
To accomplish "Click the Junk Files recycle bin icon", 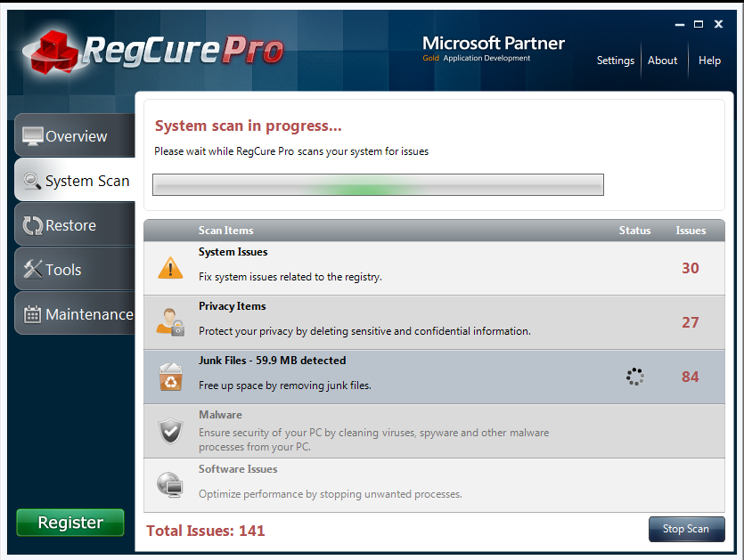I will [171, 377].
